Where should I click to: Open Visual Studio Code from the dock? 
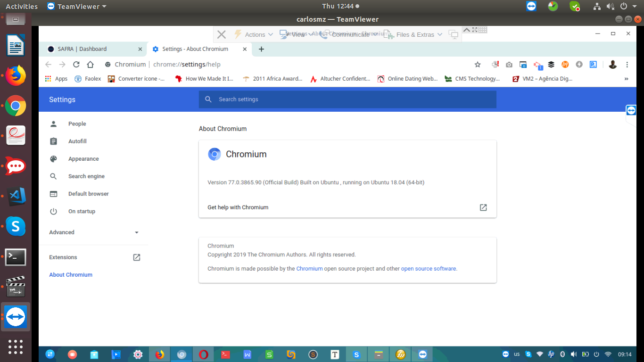point(16,196)
